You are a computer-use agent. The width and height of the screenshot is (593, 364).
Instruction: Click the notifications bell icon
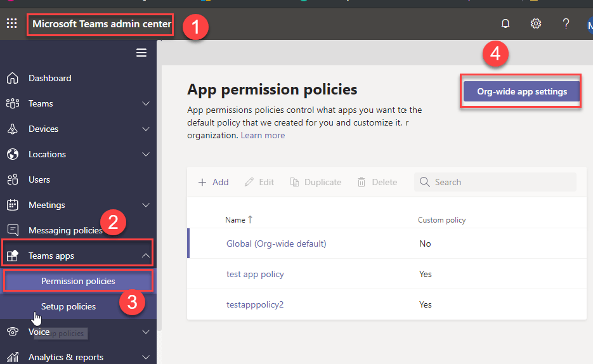click(505, 23)
